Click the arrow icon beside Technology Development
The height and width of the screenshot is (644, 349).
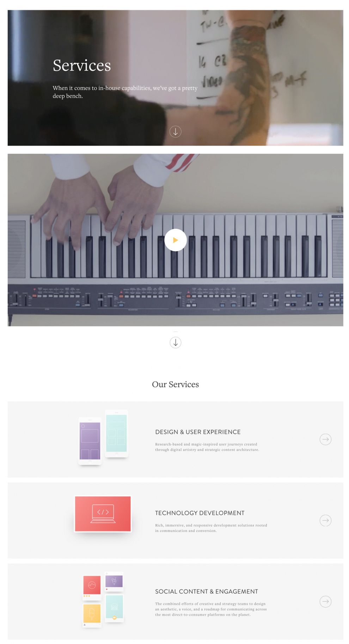(x=325, y=520)
